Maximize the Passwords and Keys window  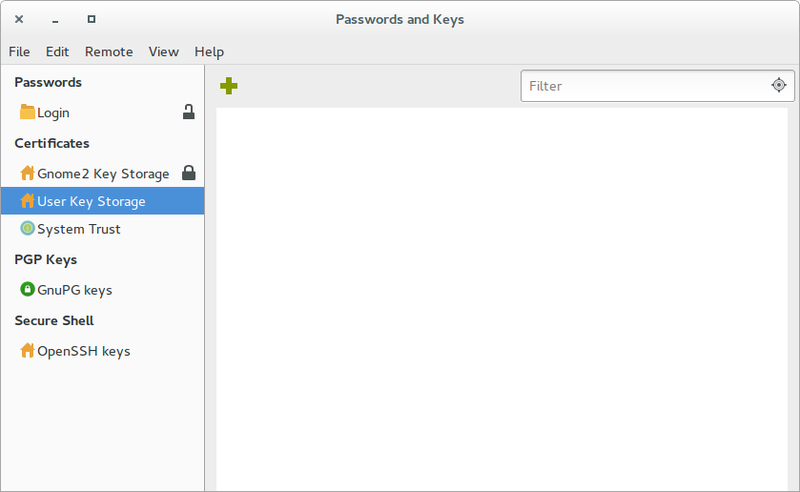coord(91,19)
